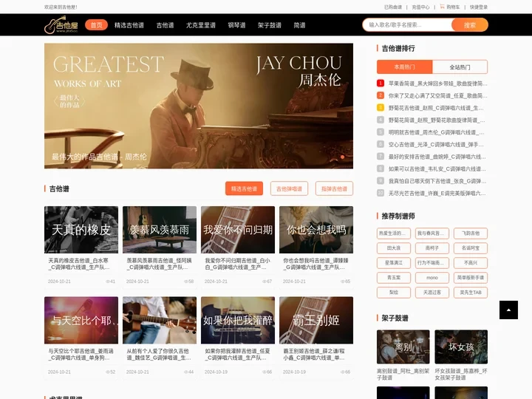Open ranking item 野菊花吉他谱_赵照

tap(436, 108)
